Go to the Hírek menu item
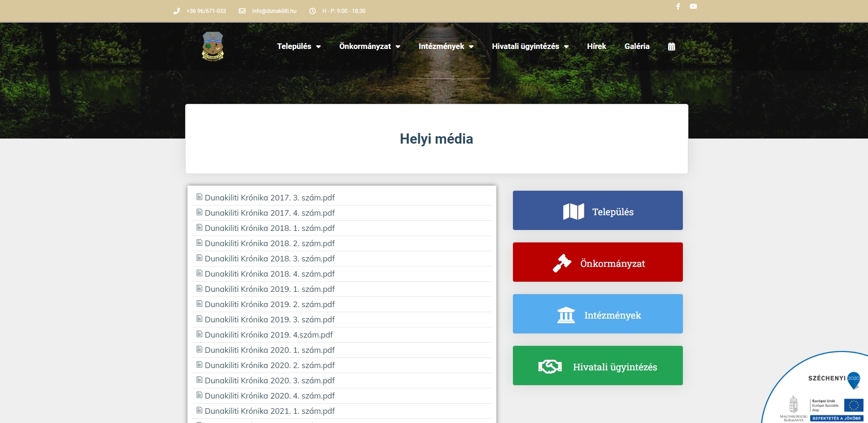Image resolution: width=868 pixels, height=423 pixels. pos(597,46)
